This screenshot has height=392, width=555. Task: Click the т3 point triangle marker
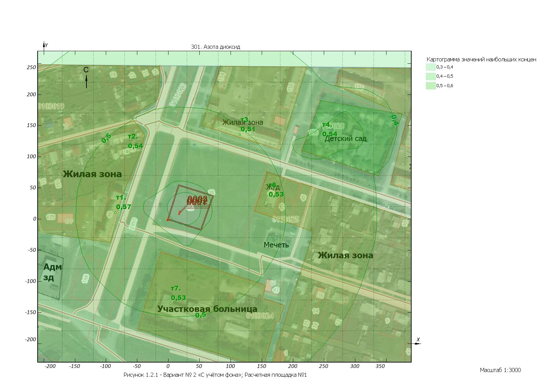[x=240, y=135]
